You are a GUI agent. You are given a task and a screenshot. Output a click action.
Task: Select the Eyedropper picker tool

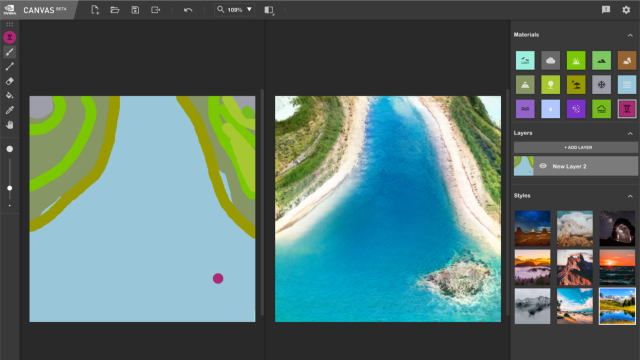pos(10,110)
